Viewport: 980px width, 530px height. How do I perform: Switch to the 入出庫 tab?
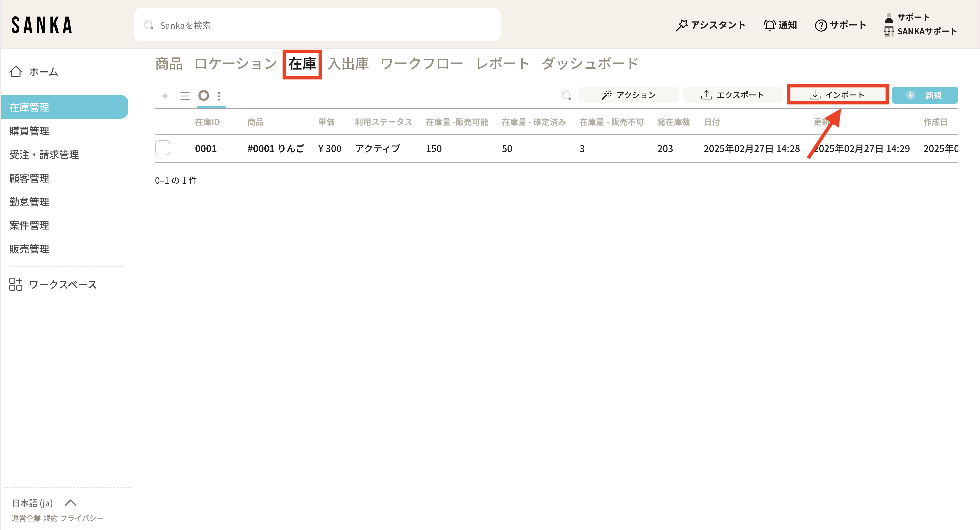point(348,64)
